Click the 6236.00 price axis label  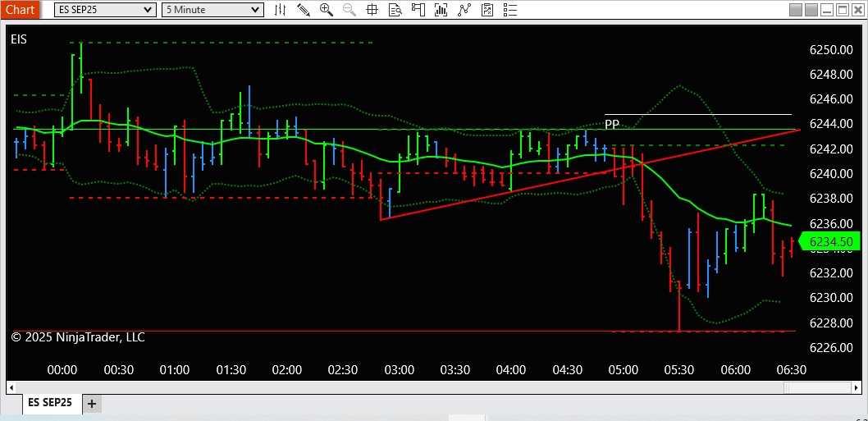click(831, 223)
